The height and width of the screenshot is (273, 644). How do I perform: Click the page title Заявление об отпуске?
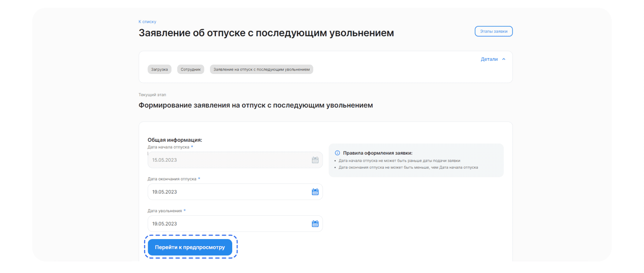pyautogui.click(x=266, y=33)
